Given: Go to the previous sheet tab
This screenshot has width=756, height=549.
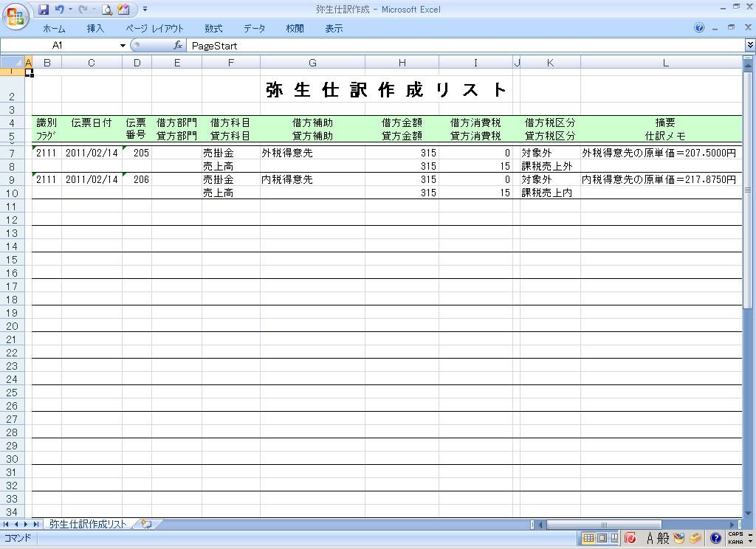Looking at the screenshot, I should tap(16, 524).
